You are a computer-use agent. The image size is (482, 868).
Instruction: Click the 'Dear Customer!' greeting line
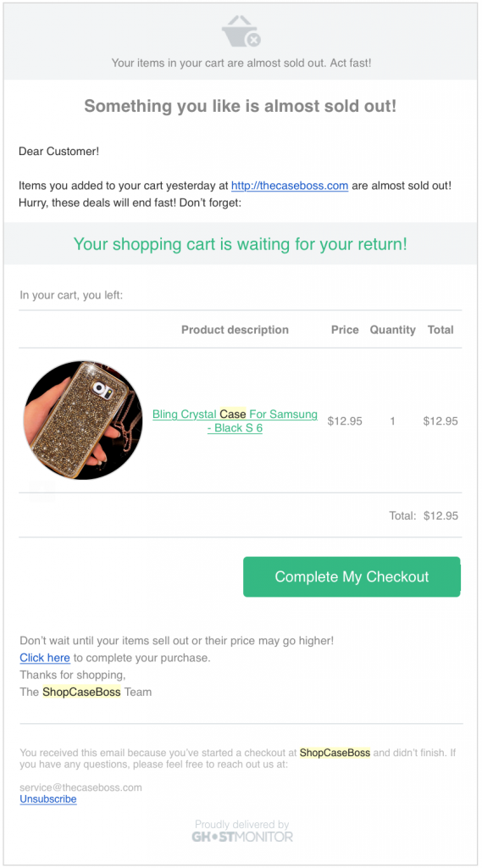click(59, 151)
